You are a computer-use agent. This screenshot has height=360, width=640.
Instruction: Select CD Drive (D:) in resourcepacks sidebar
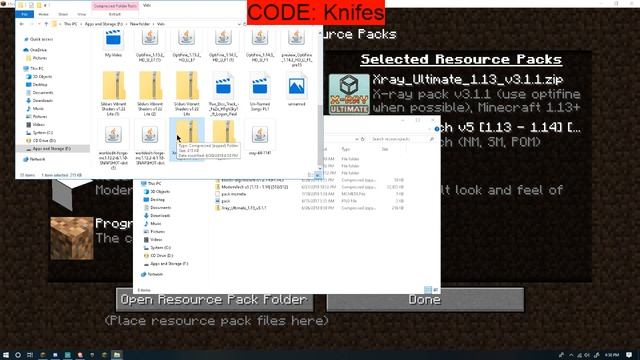point(162,256)
